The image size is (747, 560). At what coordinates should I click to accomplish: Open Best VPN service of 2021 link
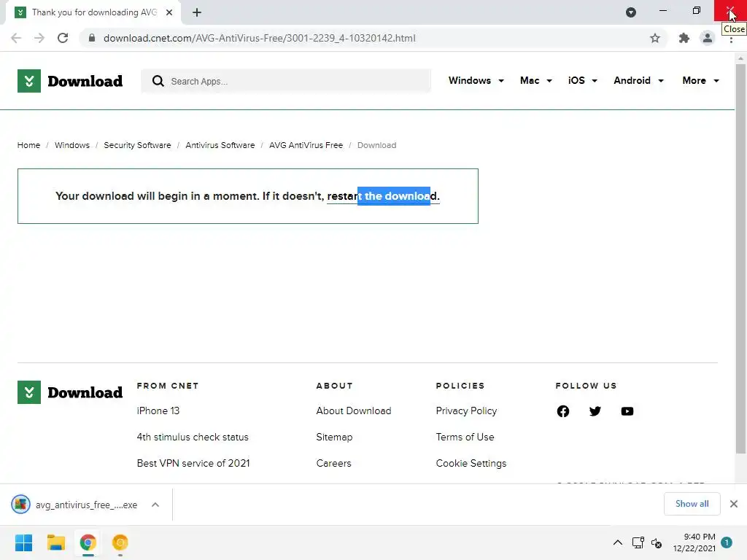(x=193, y=463)
